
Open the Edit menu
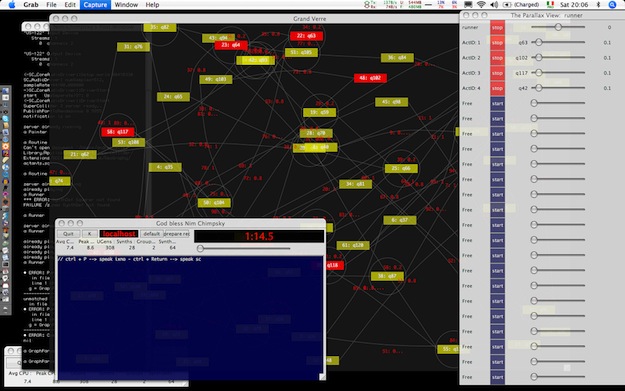coord(70,4)
